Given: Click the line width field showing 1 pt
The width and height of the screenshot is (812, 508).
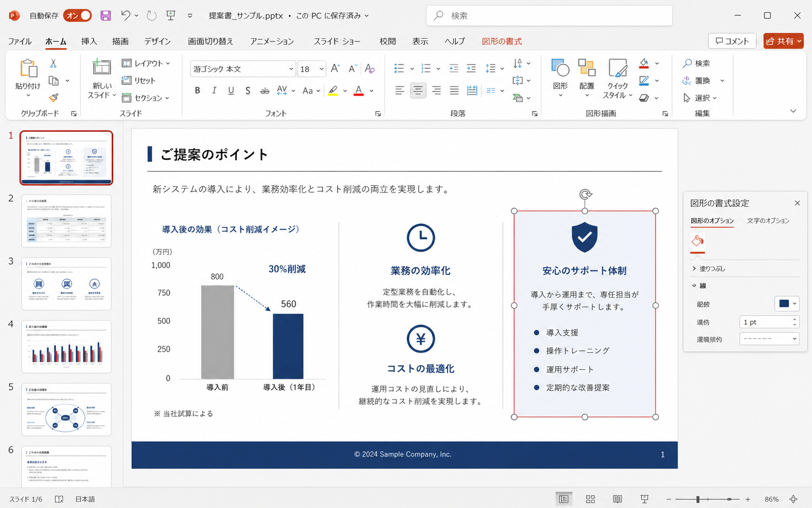Looking at the screenshot, I should [x=769, y=322].
